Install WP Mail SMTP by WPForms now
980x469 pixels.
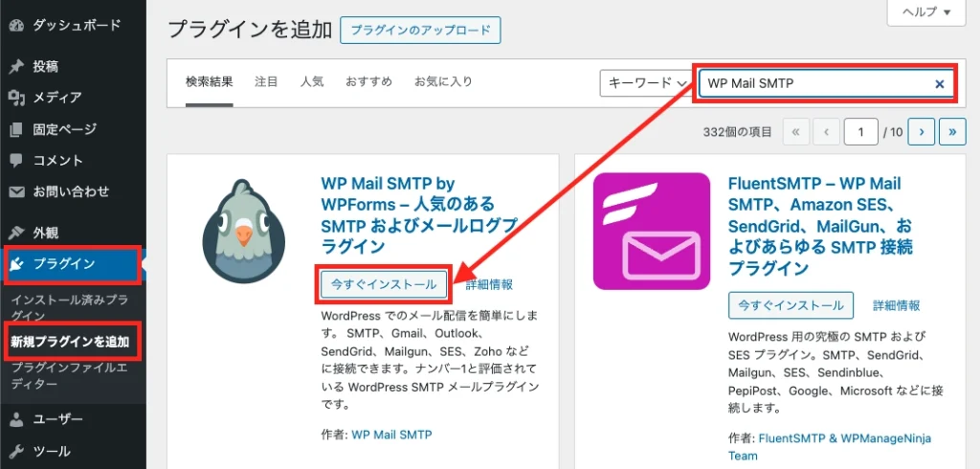[384, 284]
